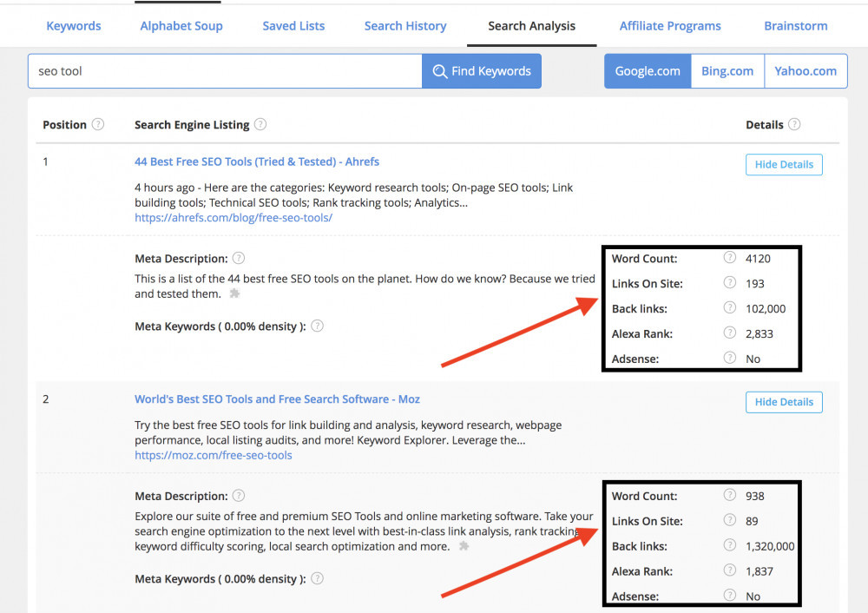This screenshot has height=613, width=868.
Task: Open help icon beside Search Engine Listing
Action: click(x=260, y=124)
